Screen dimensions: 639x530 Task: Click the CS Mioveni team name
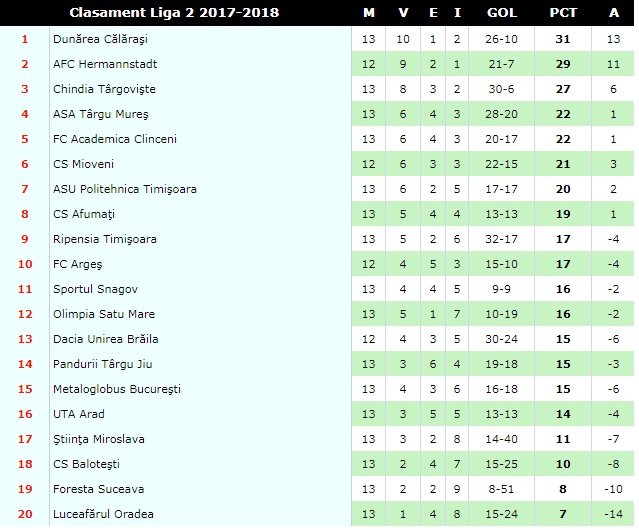pos(84,164)
